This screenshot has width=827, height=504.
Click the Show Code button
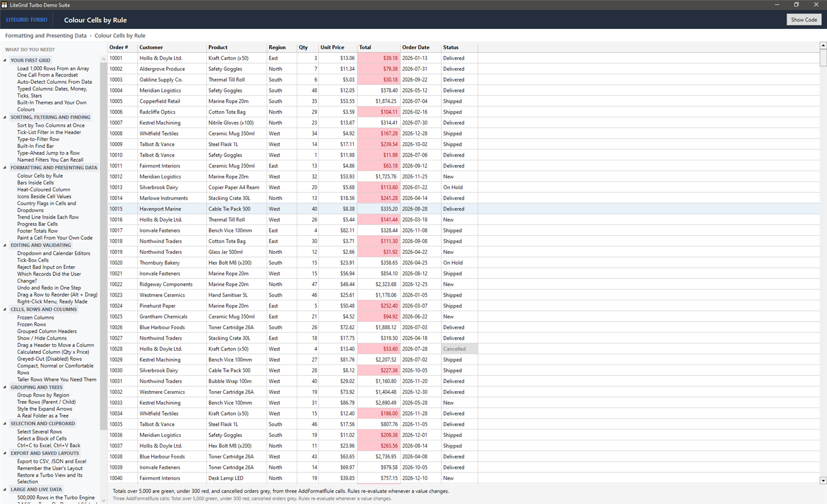[804, 20]
